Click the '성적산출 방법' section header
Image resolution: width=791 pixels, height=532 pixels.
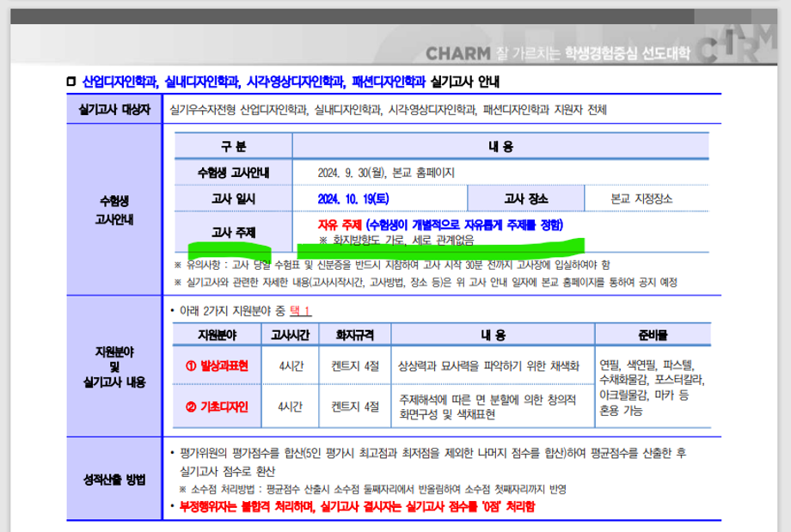coord(114,478)
